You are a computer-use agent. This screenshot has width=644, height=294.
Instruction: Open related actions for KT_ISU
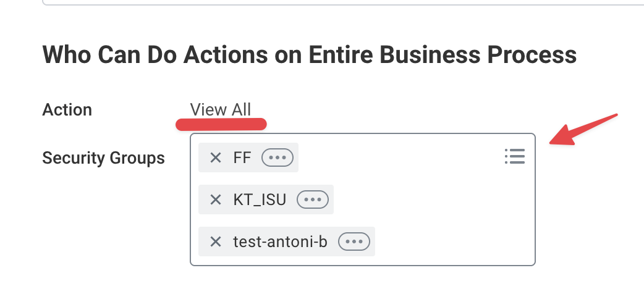[313, 199]
